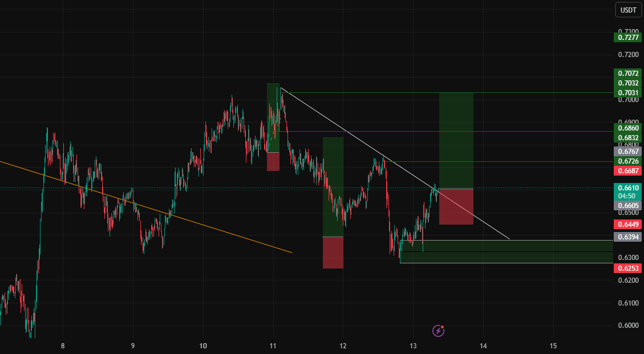Image resolution: width=644 pixels, height=354 pixels.
Task: Click the date 13 on time axis
Action: [x=413, y=346]
